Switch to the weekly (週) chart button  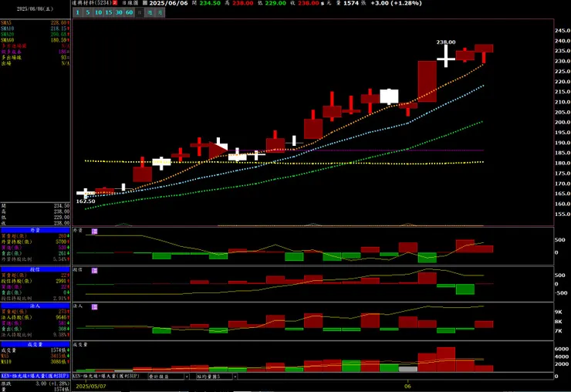click(x=150, y=12)
